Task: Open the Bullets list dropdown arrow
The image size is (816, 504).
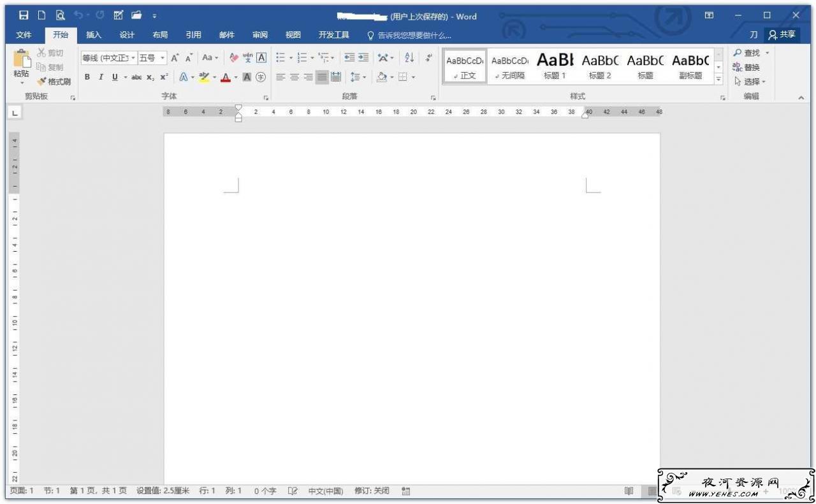Action: (291, 58)
